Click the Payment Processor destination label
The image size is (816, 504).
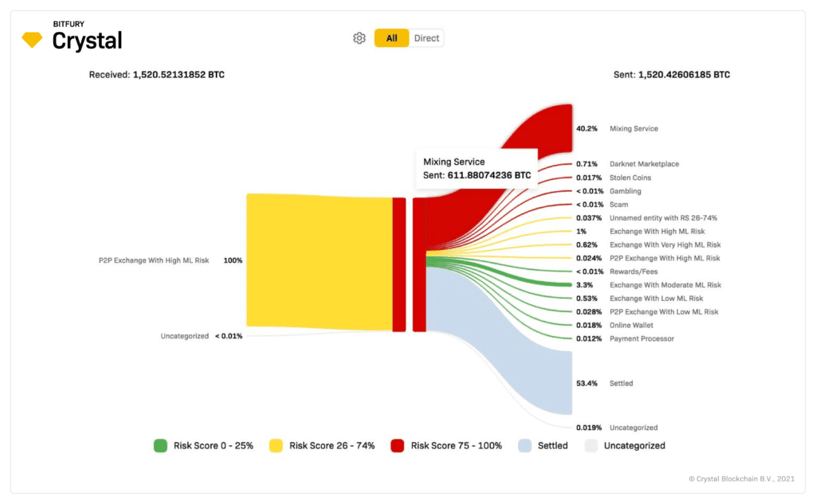pos(641,338)
